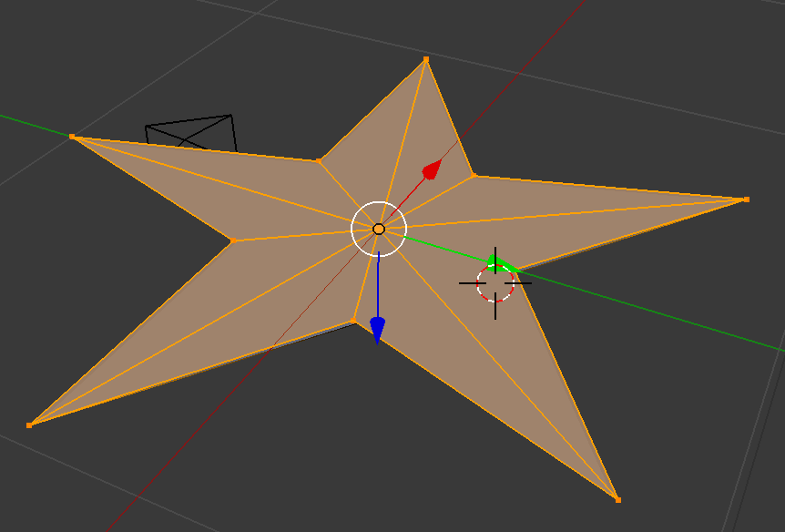785x532 pixels.
Task: Click the object origin dot at gizmo center
Action: point(378,229)
